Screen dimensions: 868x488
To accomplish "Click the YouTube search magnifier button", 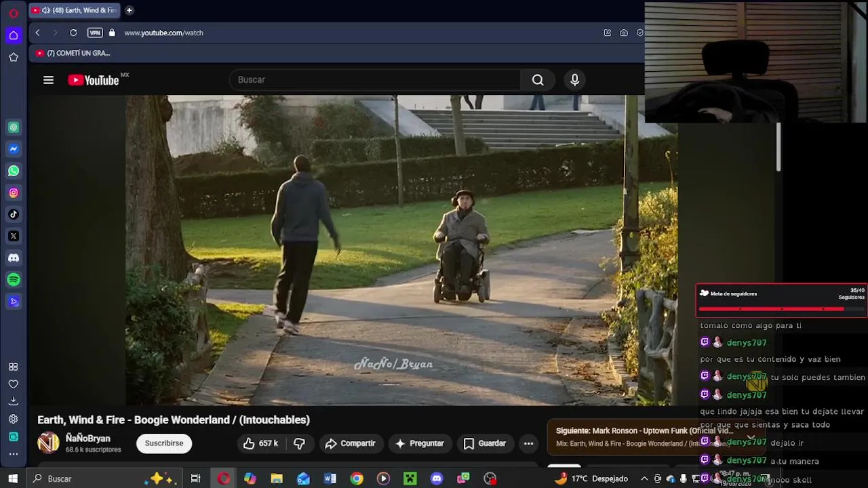I will tap(538, 80).
